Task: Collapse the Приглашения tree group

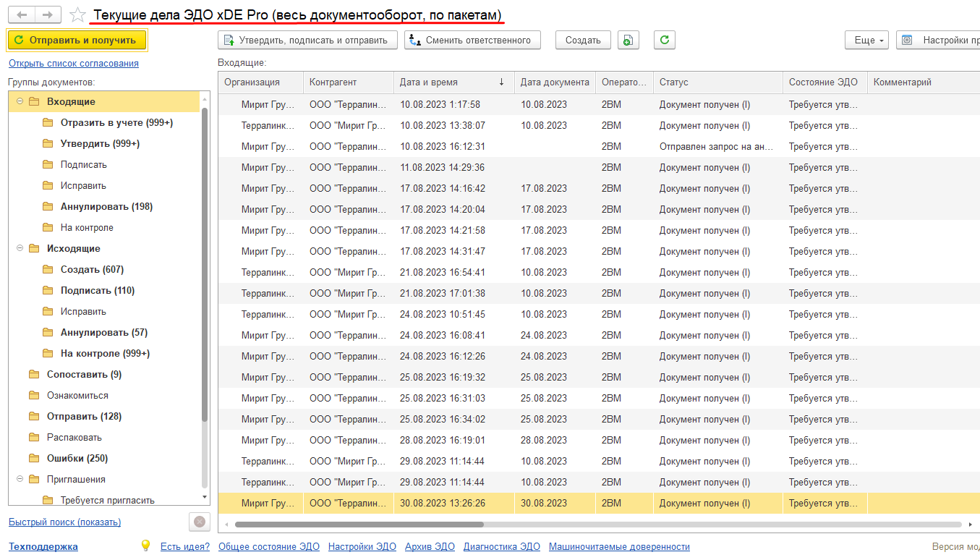Action: click(x=20, y=479)
